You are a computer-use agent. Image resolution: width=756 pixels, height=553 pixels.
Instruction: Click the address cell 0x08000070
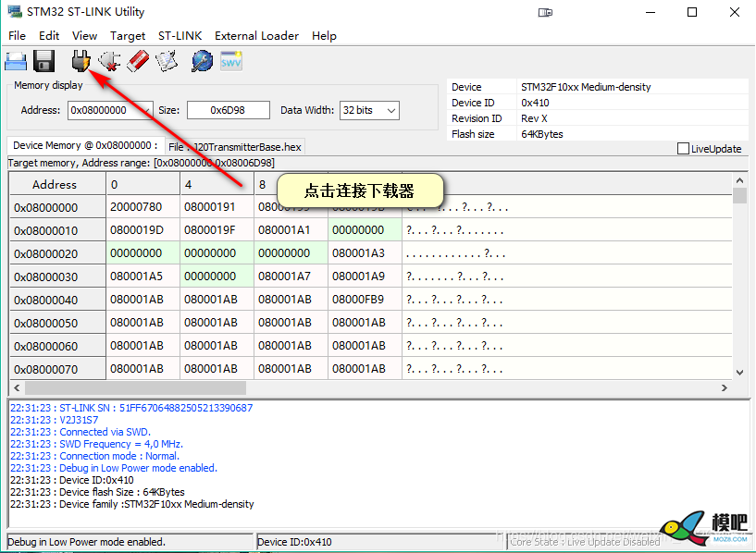(57, 370)
